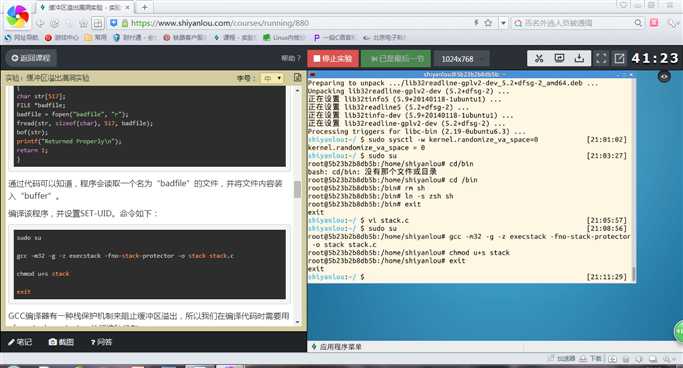Toggle fullscreen mode icon

(x=601, y=58)
